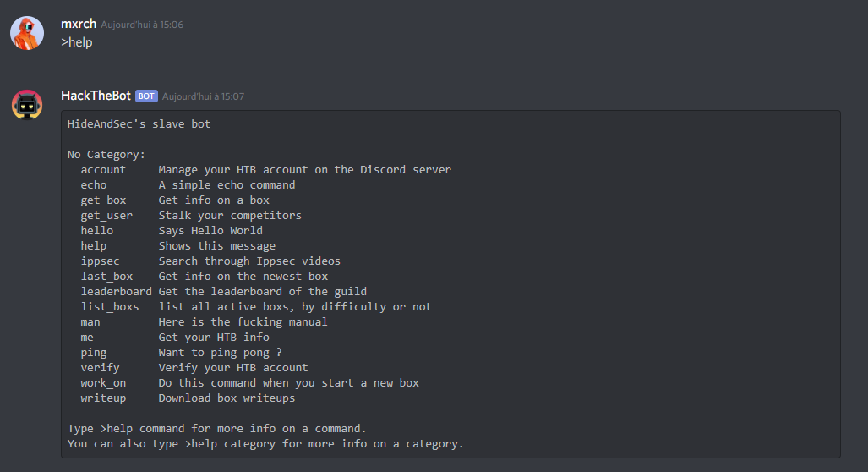Click the 15:07 bot message timestamp

pyautogui.click(x=203, y=96)
